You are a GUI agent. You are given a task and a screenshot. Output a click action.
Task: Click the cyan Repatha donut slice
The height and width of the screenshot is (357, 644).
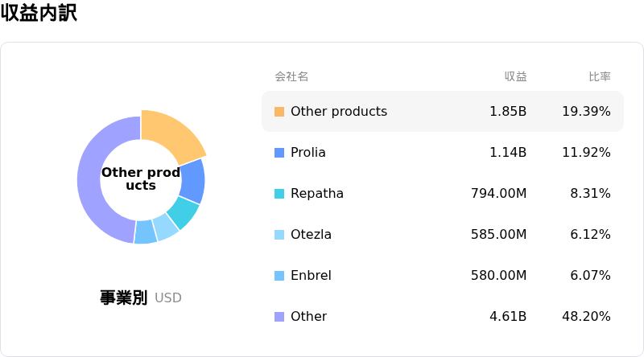[x=182, y=212]
